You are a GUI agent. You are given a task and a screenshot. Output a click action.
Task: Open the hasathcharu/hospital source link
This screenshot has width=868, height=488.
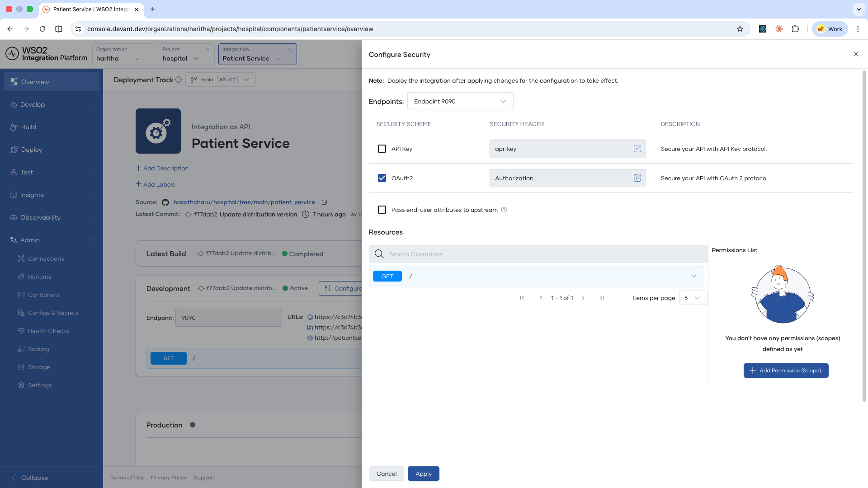(x=244, y=202)
